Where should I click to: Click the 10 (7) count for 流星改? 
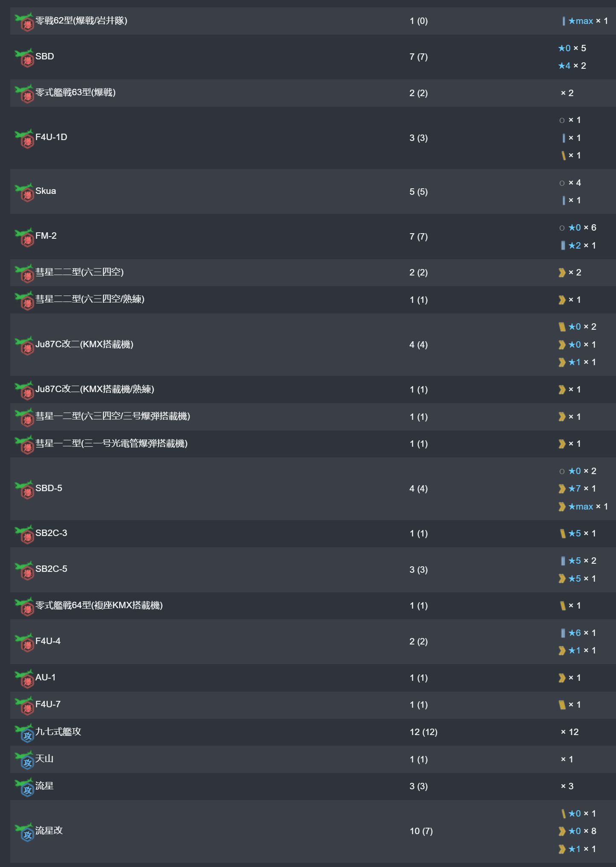[x=421, y=831]
